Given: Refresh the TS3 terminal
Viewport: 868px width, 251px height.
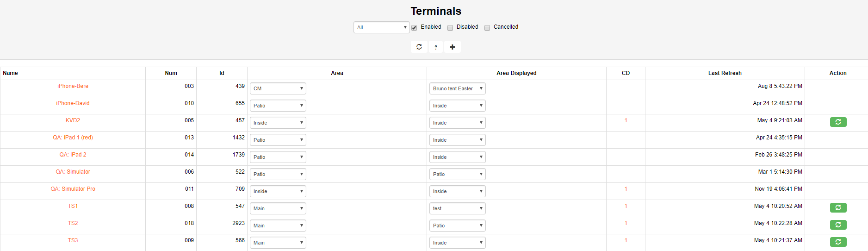Looking at the screenshot, I should pyautogui.click(x=838, y=242).
